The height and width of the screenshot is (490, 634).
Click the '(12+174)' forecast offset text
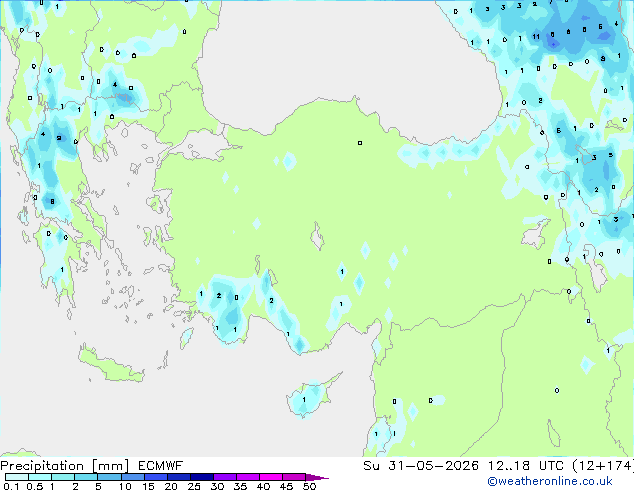[x=603, y=466]
